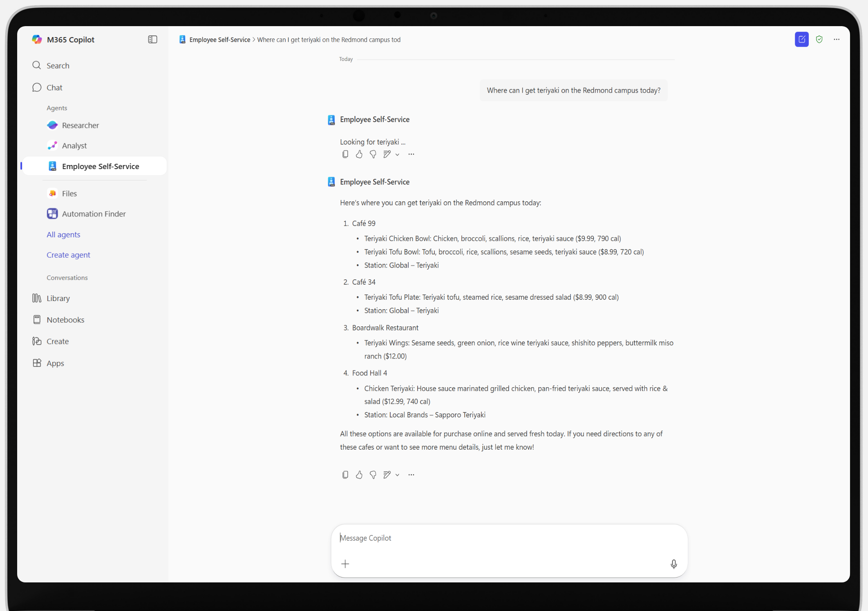Thumbs down the final teriyaki response

373,475
